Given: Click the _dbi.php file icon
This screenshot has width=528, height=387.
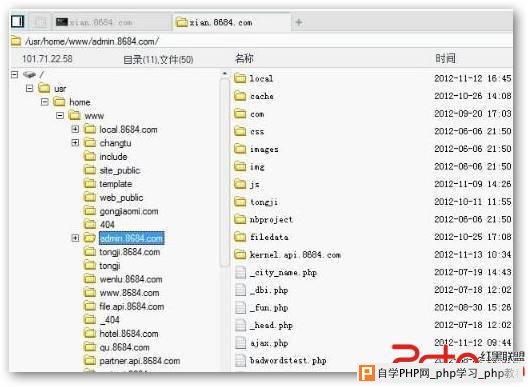Looking at the screenshot, I should pos(240,290).
